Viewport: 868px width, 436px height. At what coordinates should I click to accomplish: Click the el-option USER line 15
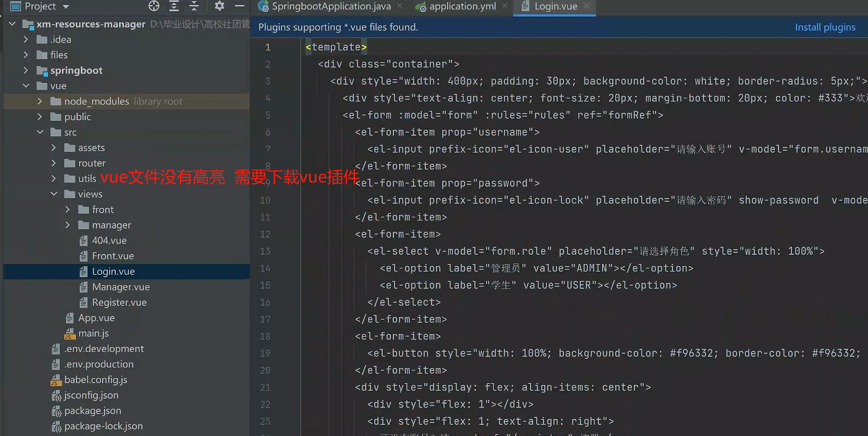click(x=529, y=285)
